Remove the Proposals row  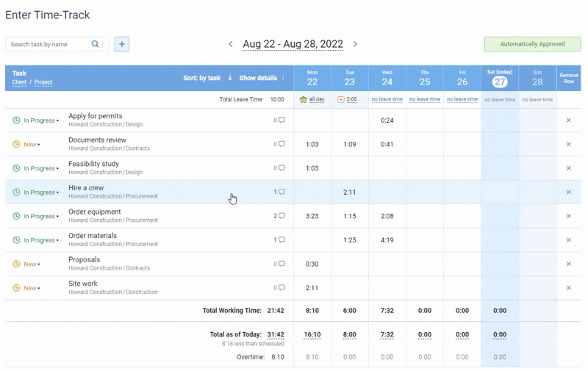pos(568,264)
